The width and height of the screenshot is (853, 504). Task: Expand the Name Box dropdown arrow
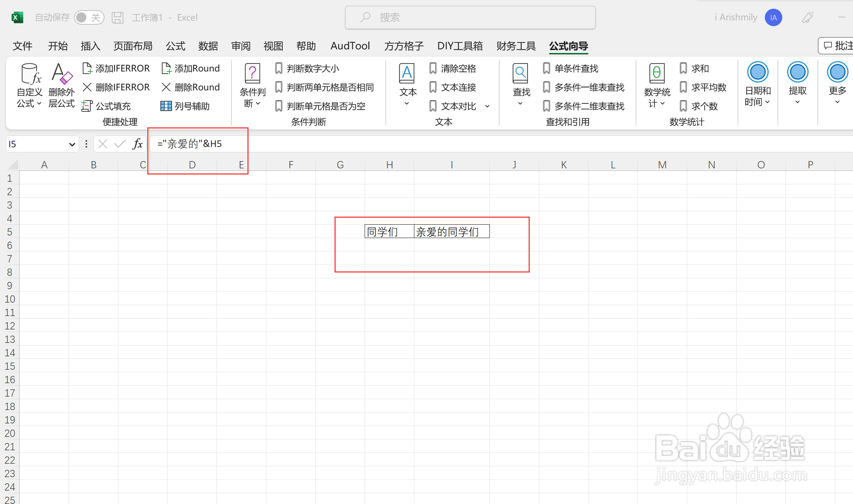point(72,144)
